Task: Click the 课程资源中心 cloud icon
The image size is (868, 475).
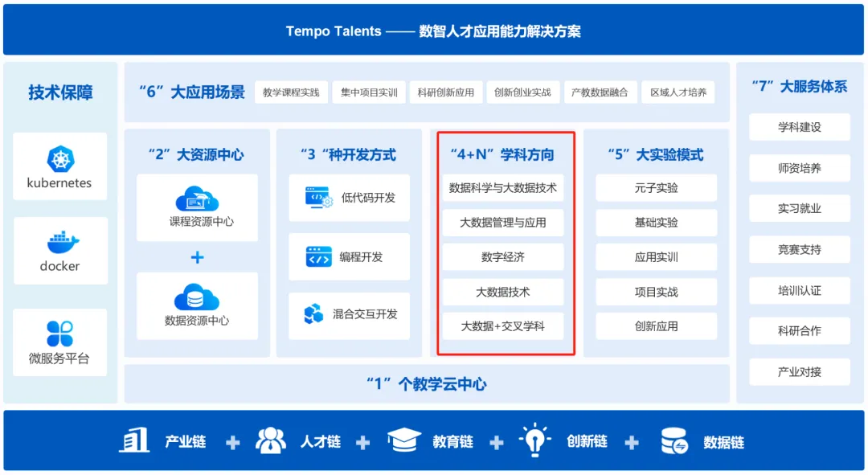Action: [197, 199]
